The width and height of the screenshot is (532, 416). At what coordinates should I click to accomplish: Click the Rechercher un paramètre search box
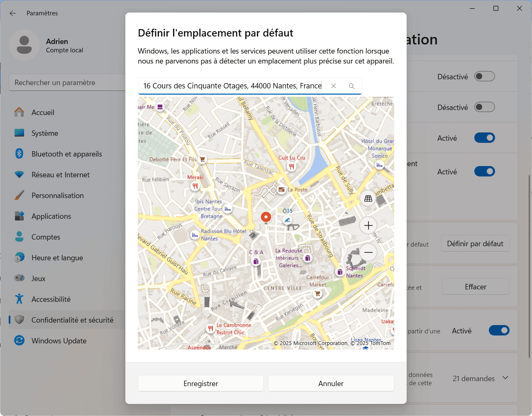(67, 83)
